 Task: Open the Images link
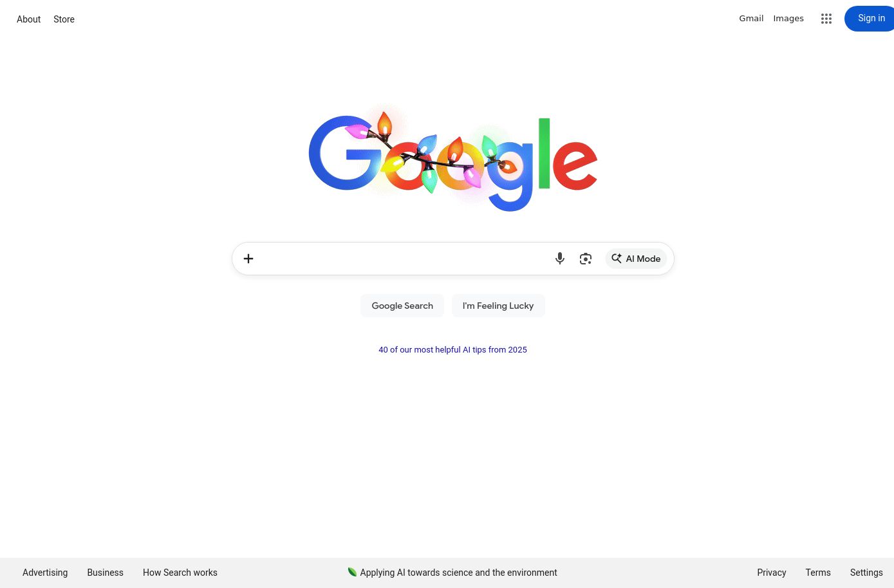(x=788, y=19)
